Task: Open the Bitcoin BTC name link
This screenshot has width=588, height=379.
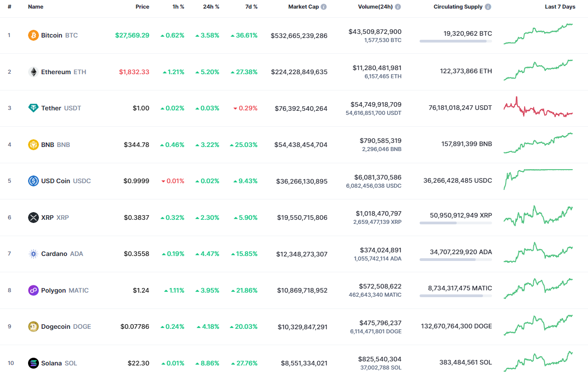Action: [x=52, y=35]
